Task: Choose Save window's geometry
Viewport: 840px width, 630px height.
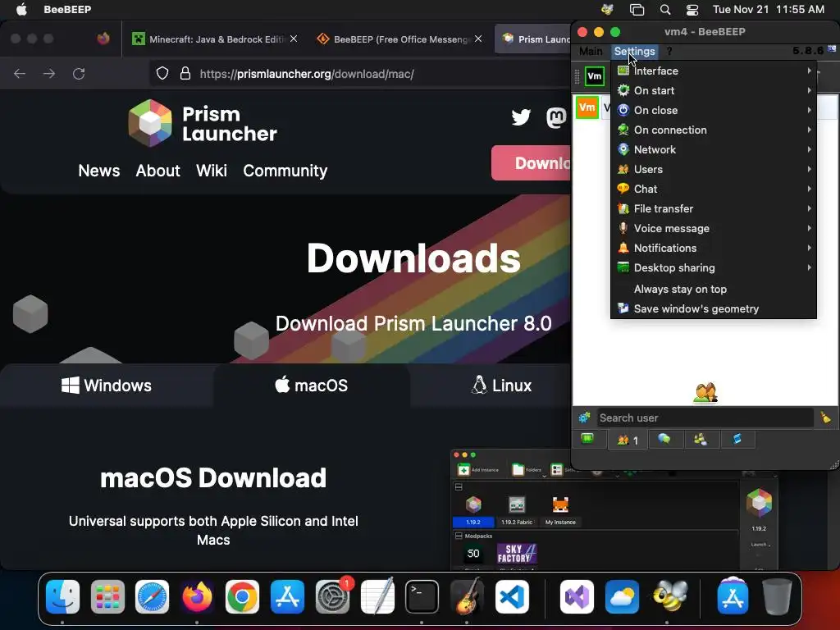Action: point(714,309)
